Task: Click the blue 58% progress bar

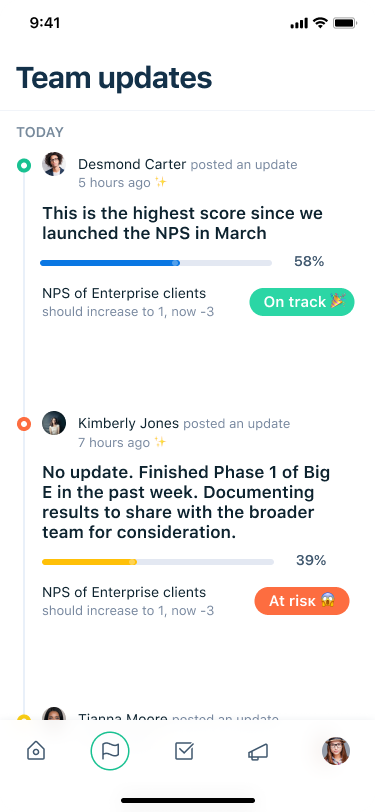Action: tap(156, 263)
